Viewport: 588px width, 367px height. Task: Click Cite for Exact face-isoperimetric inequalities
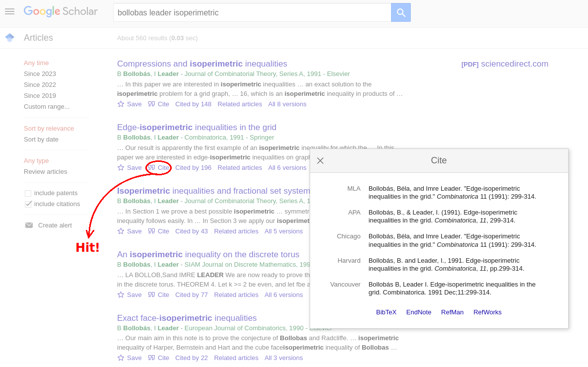point(158,358)
